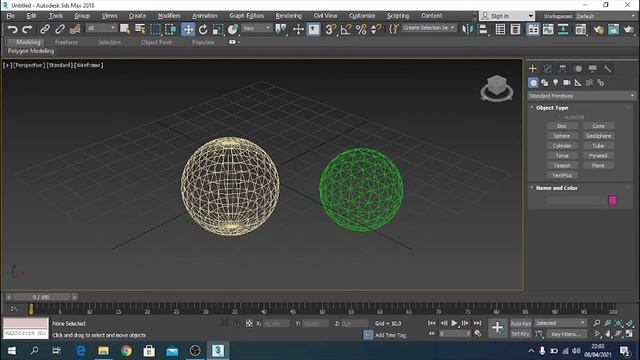Image resolution: width=640 pixels, height=360 pixels.
Task: Open Modify tab in command panel
Action: (x=547, y=69)
